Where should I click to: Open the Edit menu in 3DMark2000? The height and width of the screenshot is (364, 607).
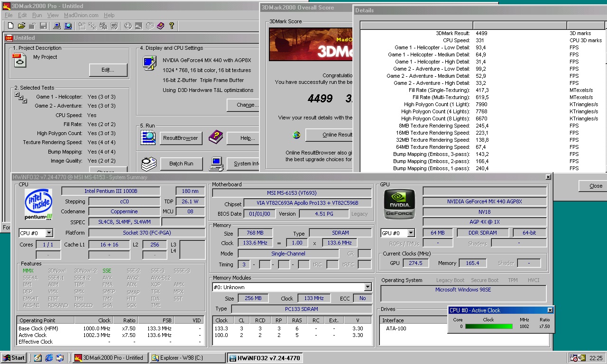[22, 15]
